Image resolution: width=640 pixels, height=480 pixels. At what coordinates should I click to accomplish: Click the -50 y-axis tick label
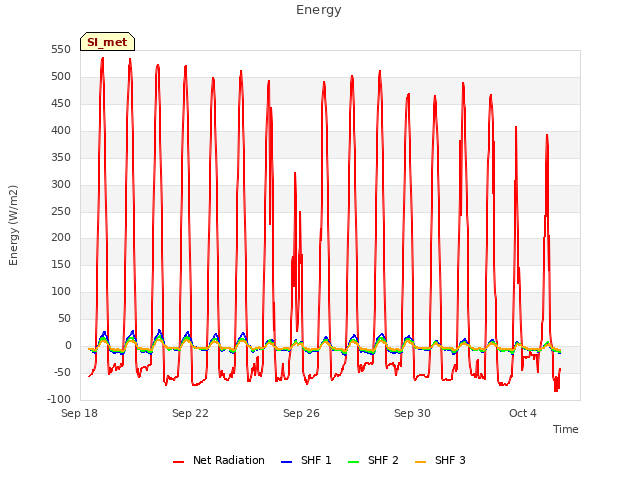click(63, 372)
